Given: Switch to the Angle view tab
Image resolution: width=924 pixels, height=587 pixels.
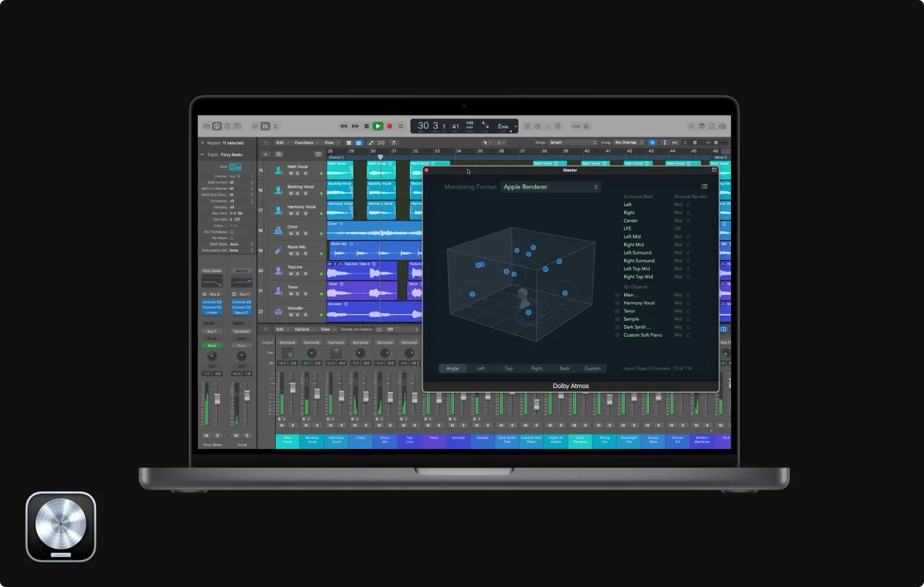Looking at the screenshot, I should (452, 368).
